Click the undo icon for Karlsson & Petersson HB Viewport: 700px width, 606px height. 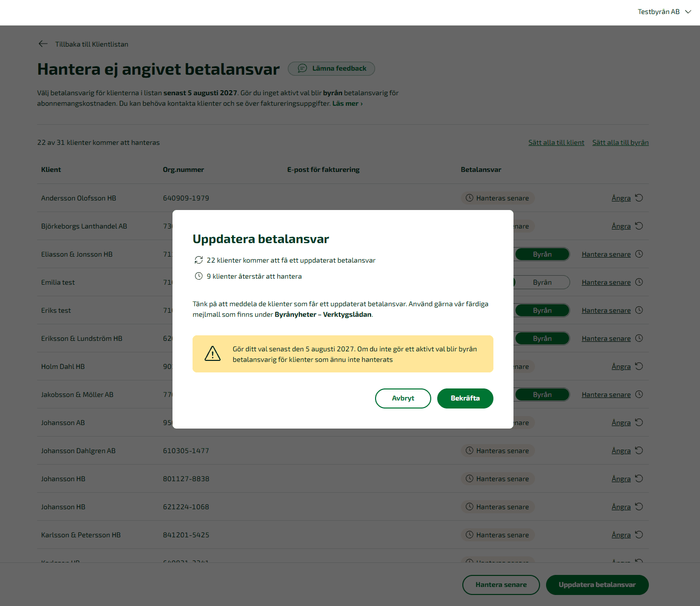point(639,535)
